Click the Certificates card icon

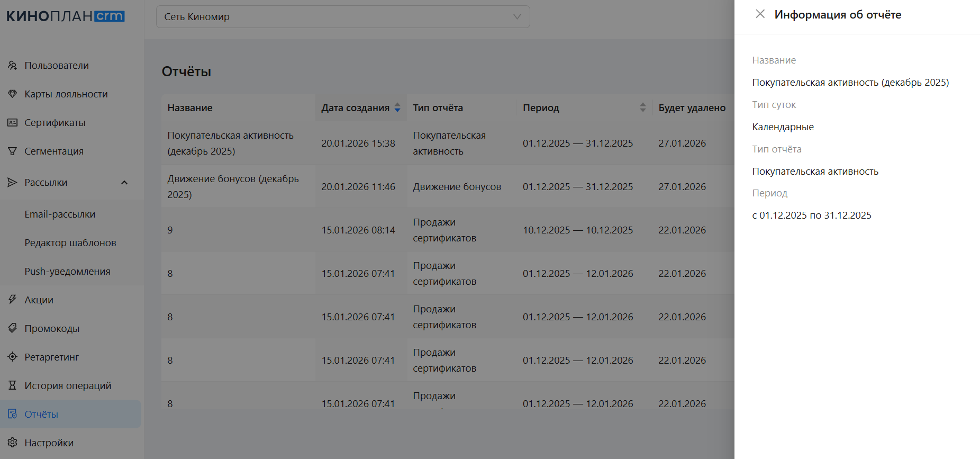12,122
